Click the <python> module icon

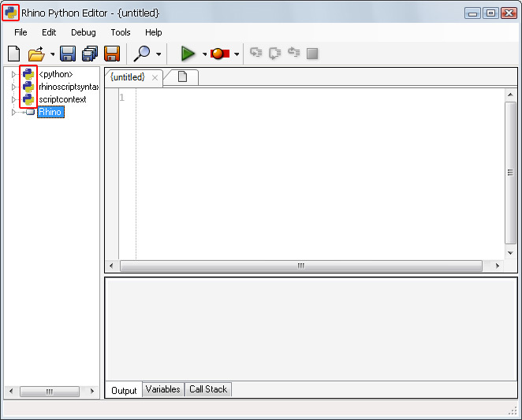pyautogui.click(x=28, y=74)
